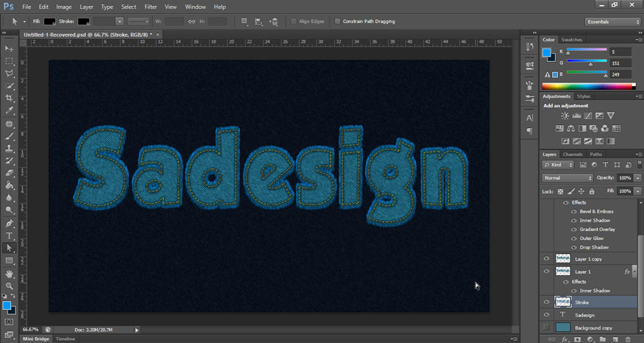This screenshot has height=343, width=644.
Task: Toggle the Outer Glow effect visibility
Action: click(574, 238)
